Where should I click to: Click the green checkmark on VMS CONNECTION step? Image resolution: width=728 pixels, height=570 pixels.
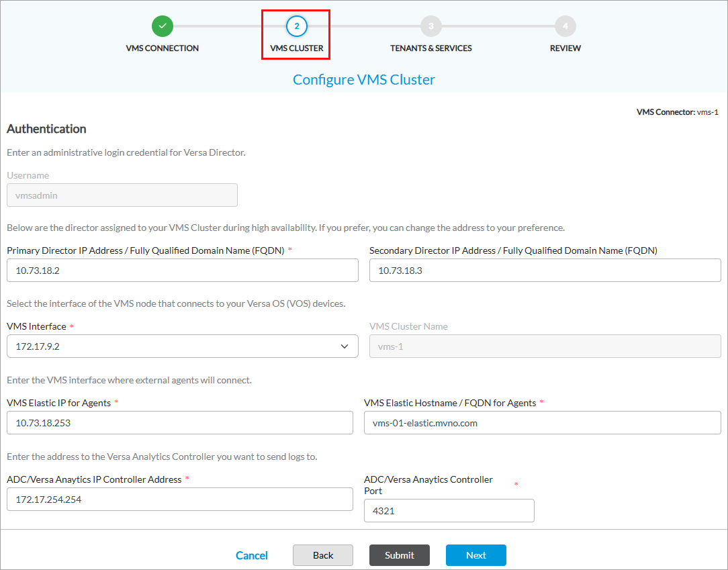coord(162,26)
